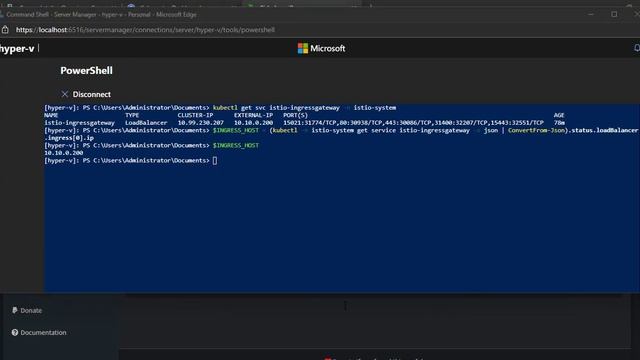
Task: Click the 10.10.0.200 output line
Action: [x=64, y=153]
